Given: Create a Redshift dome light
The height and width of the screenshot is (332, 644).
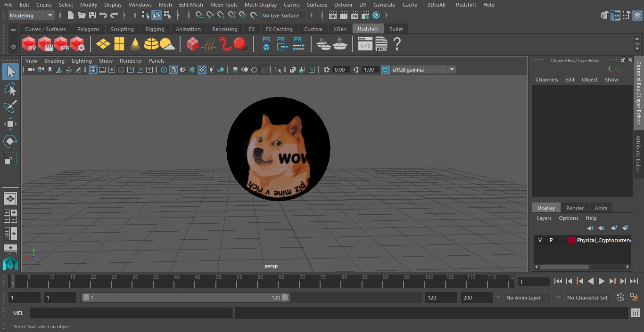Looking at the screenshot, I should point(151,44).
